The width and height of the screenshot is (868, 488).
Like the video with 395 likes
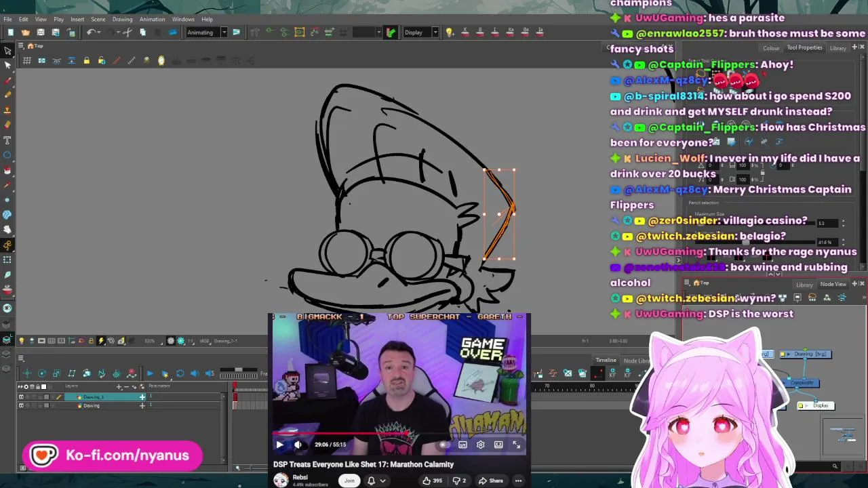pos(432,481)
